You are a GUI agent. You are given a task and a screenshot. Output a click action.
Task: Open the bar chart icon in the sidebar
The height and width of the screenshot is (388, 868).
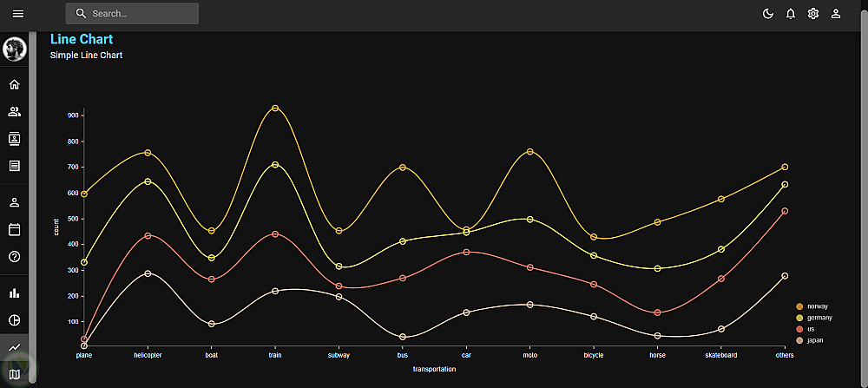(x=15, y=293)
